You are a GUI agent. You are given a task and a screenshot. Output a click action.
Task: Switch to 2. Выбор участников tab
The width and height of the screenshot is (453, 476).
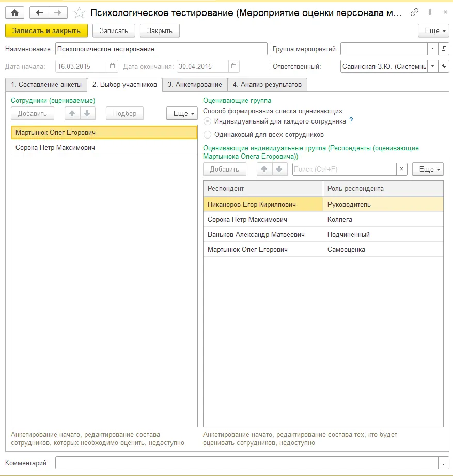[x=124, y=85]
